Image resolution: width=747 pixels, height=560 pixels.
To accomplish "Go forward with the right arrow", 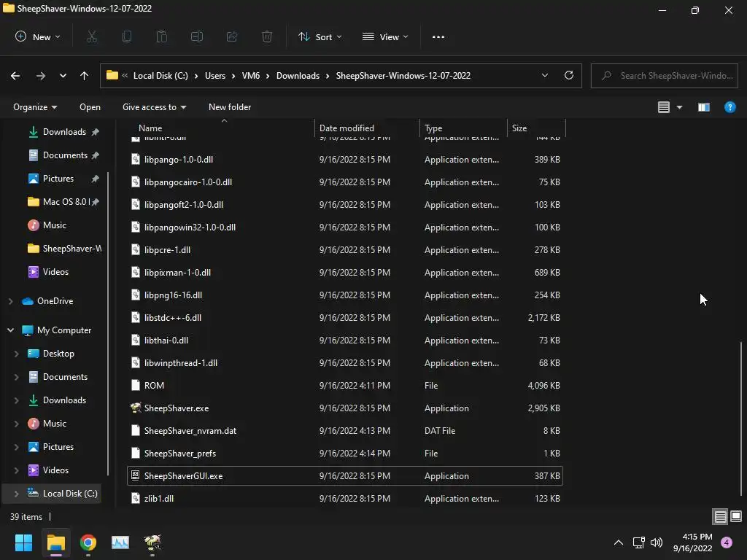I will [41, 76].
